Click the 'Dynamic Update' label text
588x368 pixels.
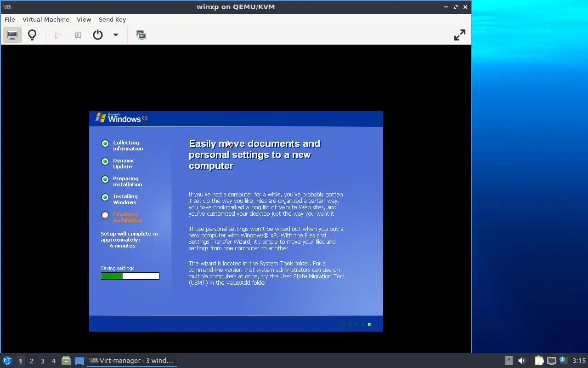click(x=124, y=163)
